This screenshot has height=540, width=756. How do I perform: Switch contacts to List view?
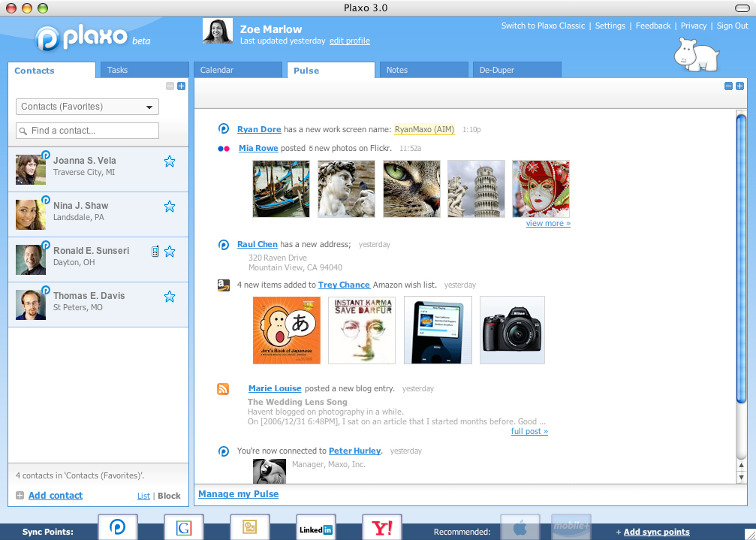click(x=143, y=496)
